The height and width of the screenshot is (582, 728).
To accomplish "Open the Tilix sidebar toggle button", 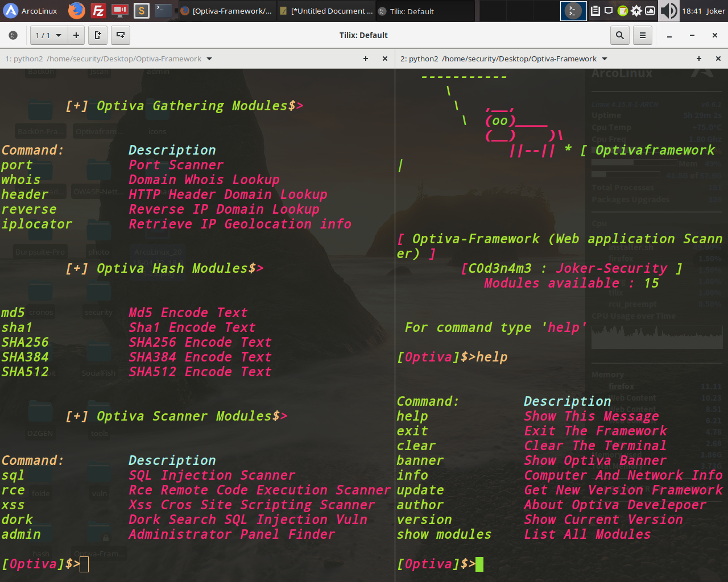I will coord(13,35).
